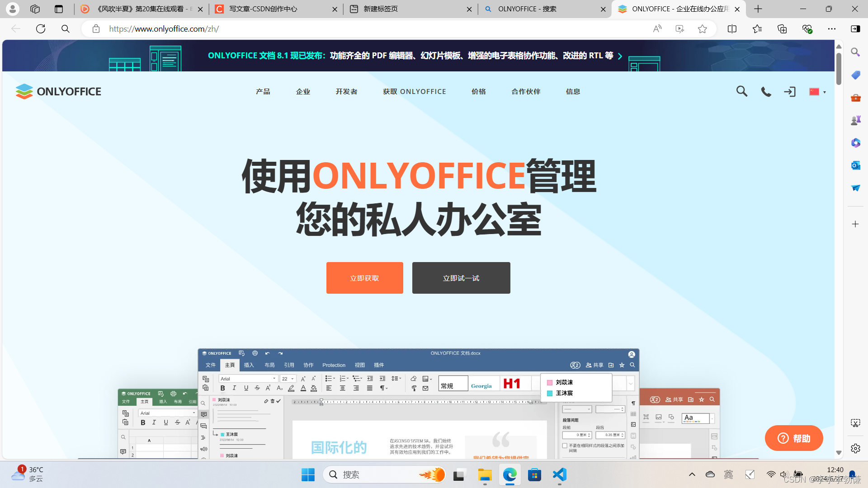Image resolution: width=868 pixels, height=488 pixels.
Task: Open sidebar tools briefcase icon
Action: pos(855,98)
